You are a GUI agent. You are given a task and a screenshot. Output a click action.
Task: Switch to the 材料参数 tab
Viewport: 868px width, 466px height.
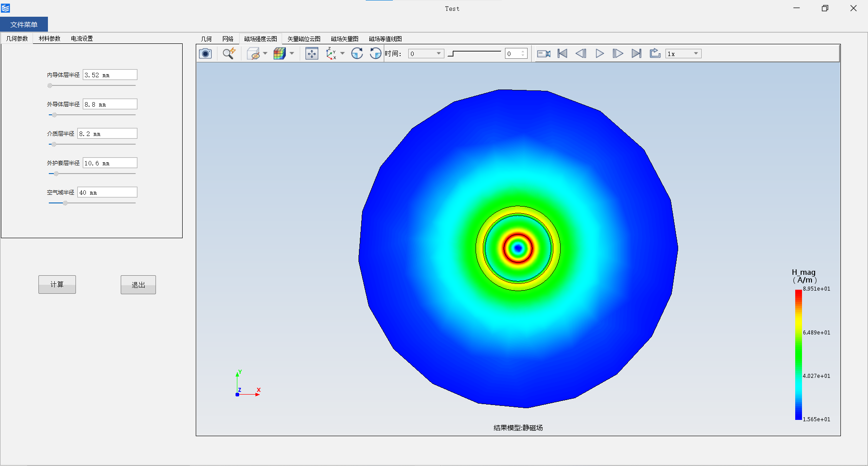[x=50, y=38]
